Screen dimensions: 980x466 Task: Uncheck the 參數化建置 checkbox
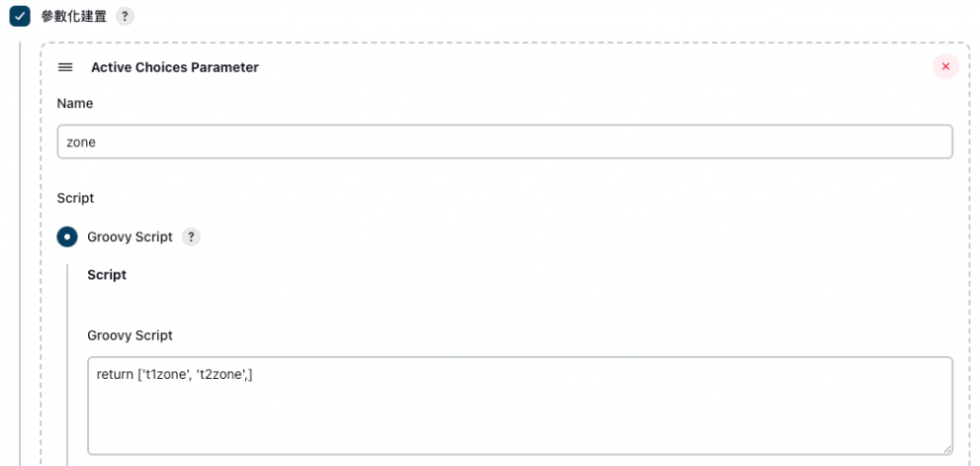tap(20, 16)
